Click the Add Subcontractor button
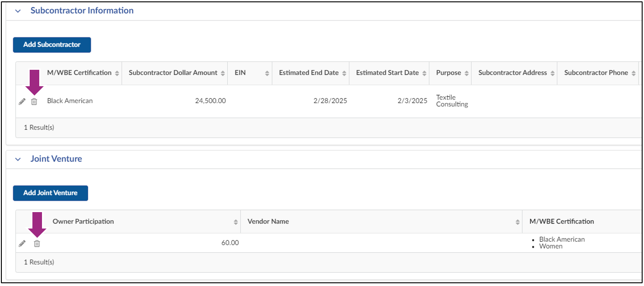Viewport: 644px width, 286px height. 52,45
